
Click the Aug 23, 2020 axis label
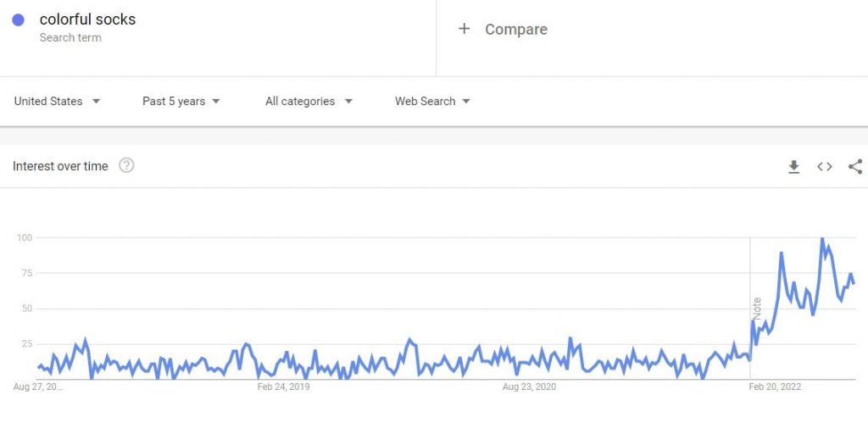click(529, 387)
